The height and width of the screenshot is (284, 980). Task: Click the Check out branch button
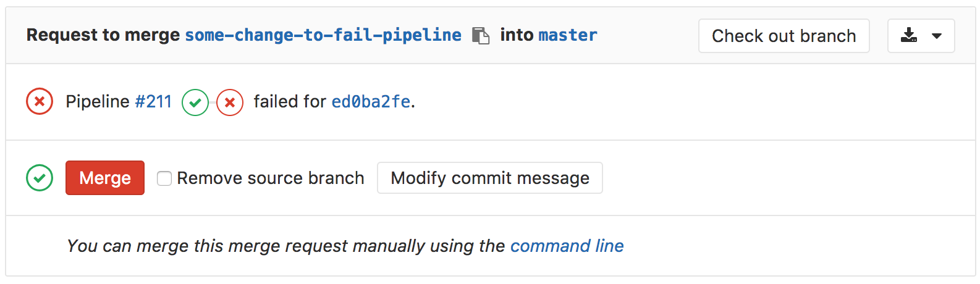point(784,36)
